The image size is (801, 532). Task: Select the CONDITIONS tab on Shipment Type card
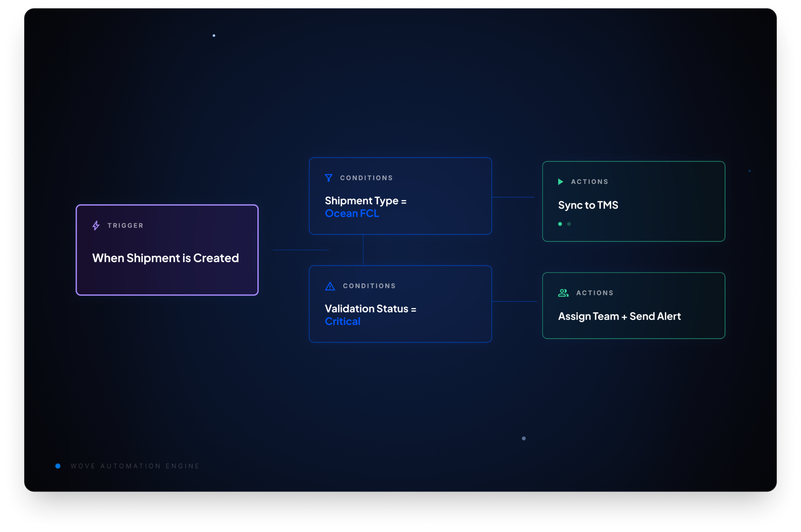tap(366, 178)
